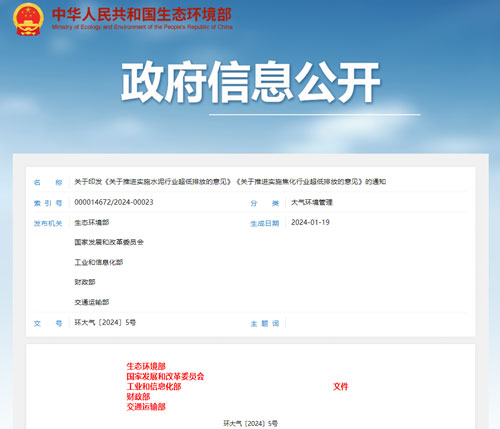
Task: Click the English Ministry of Ecology subtitle
Action: 142,27
